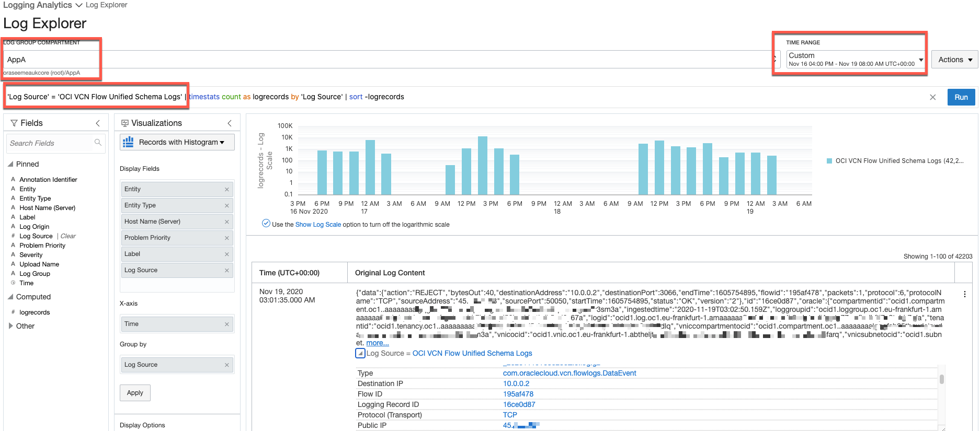This screenshot has width=980, height=431.
Task: Open the Actions menu
Action: coord(955,60)
